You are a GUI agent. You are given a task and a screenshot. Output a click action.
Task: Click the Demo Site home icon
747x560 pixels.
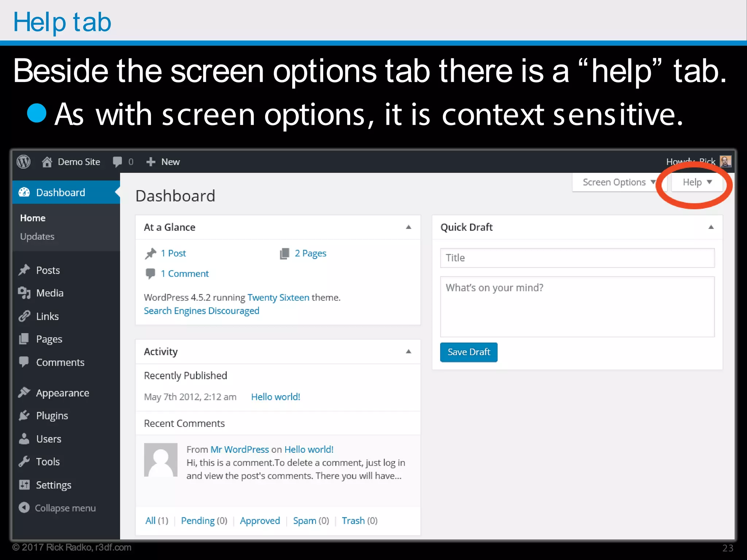coord(47,162)
